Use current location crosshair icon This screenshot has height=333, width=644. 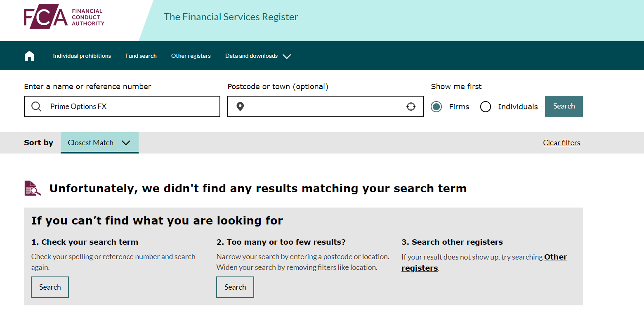tap(411, 107)
